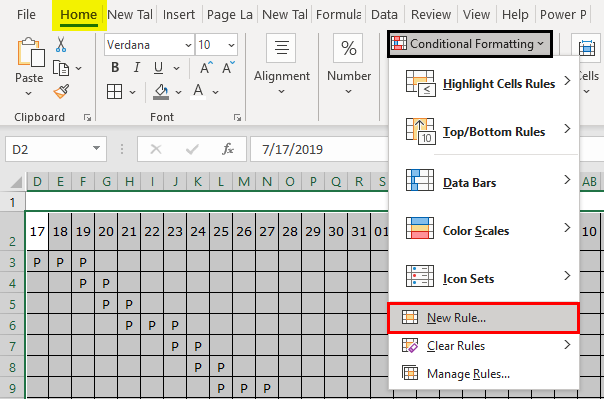The width and height of the screenshot is (604, 399).
Task: Open Clipboard dialog launcher
Action: 87,118
